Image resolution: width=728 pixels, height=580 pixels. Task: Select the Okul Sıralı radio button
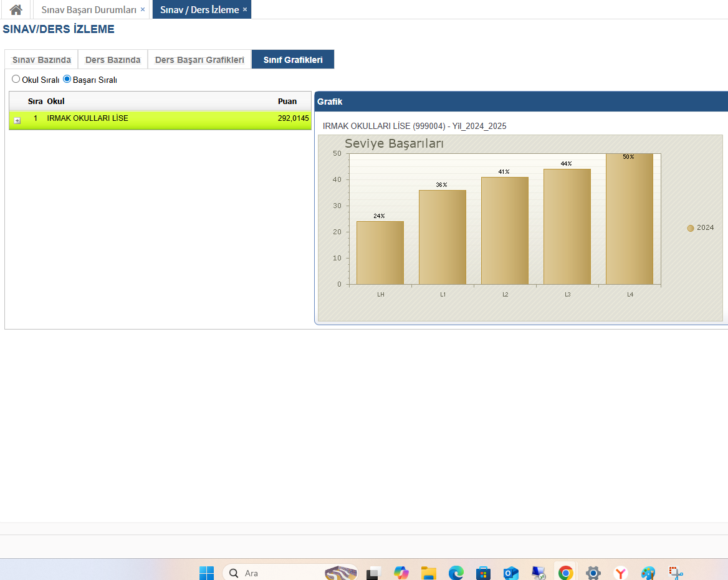pos(16,79)
